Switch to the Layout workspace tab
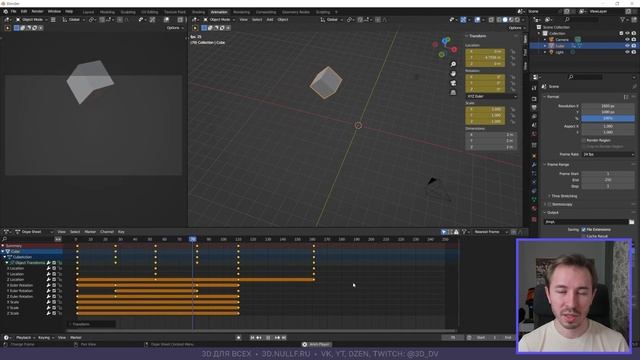 (88, 12)
